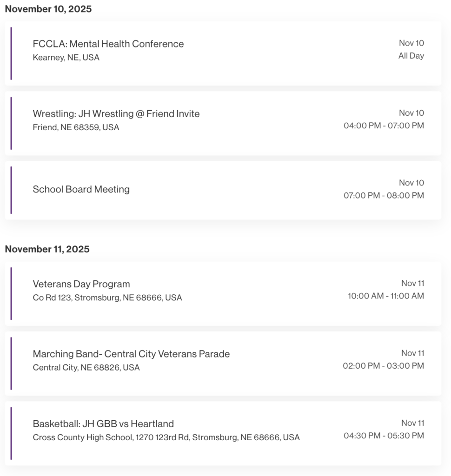This screenshot has height=476, width=451.
Task: Click the All Day label on FCCLA event
Action: pos(411,56)
